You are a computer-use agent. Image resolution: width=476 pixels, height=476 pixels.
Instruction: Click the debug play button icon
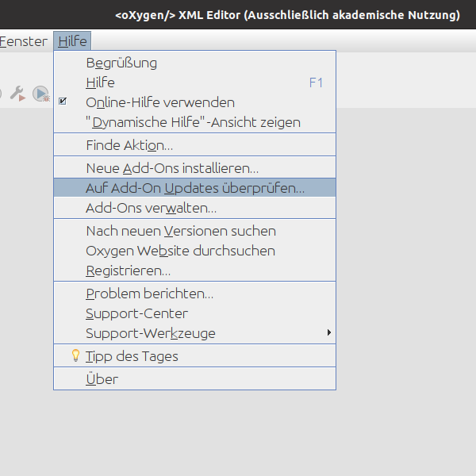point(40,94)
